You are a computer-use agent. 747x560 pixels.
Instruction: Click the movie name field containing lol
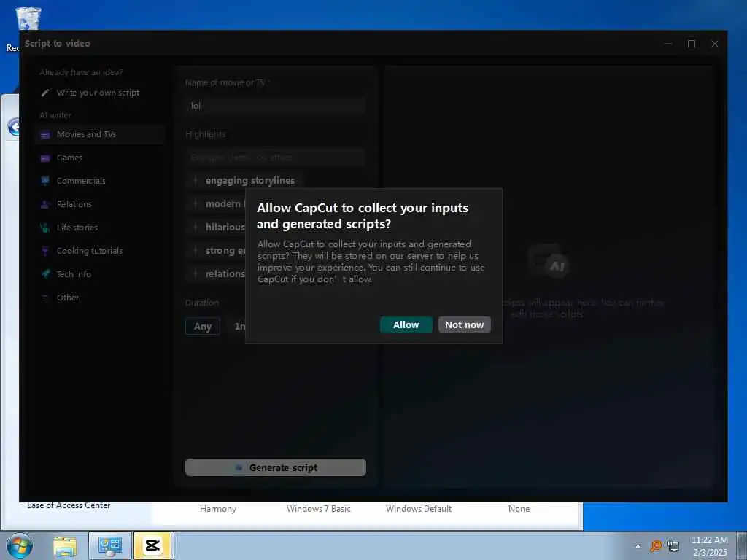click(275, 106)
